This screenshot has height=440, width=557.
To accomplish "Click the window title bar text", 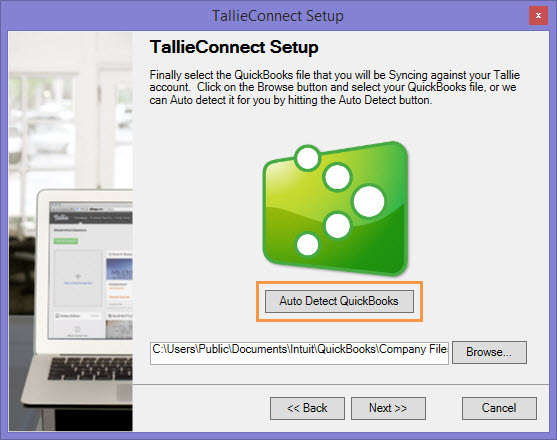I will (278, 16).
